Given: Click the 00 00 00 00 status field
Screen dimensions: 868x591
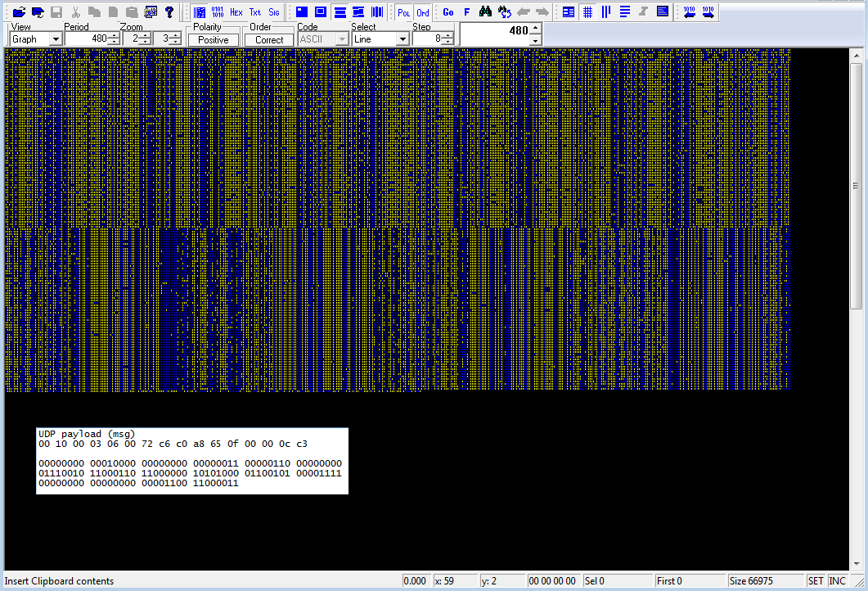Looking at the screenshot, I should point(554,581).
